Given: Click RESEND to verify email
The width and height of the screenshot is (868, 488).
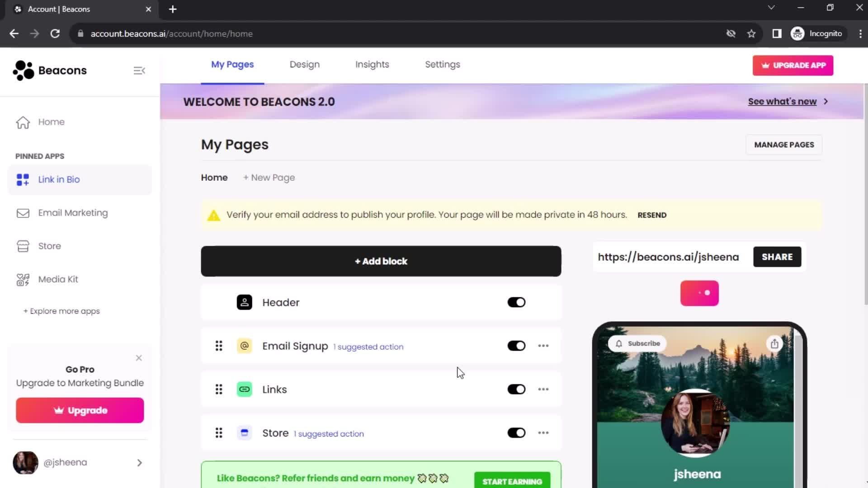Looking at the screenshot, I should [651, 215].
